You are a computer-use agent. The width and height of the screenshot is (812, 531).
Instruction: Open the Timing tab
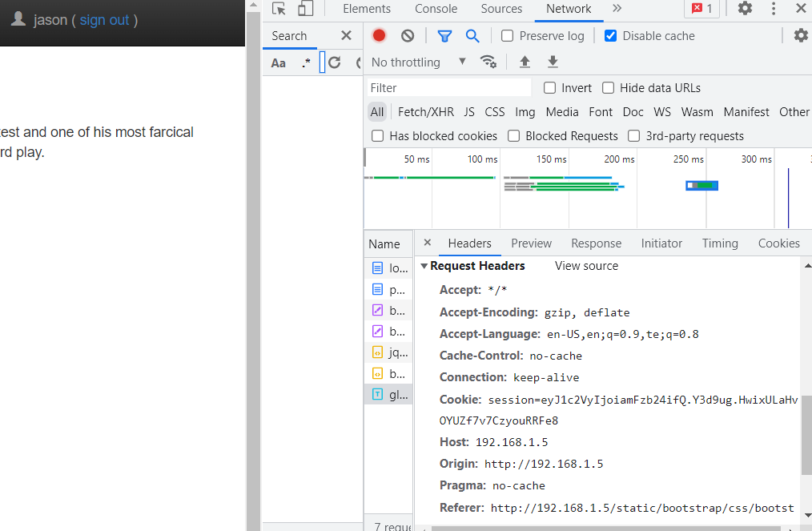[x=720, y=243]
